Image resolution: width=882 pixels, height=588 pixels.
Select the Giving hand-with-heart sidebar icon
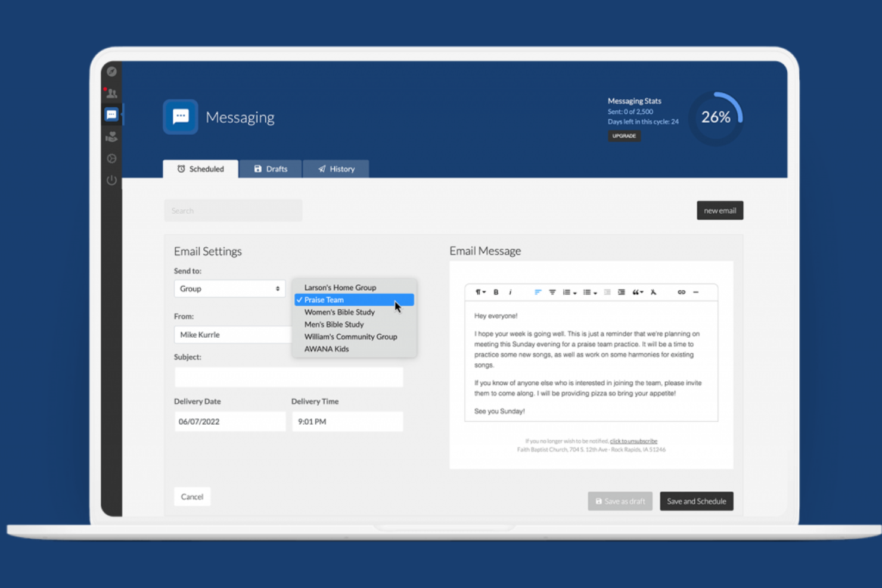(x=111, y=136)
